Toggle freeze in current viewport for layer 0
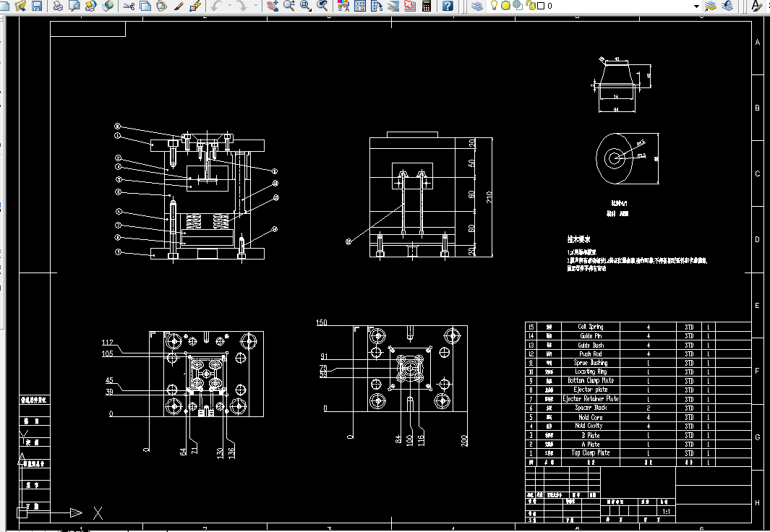 point(517,5)
